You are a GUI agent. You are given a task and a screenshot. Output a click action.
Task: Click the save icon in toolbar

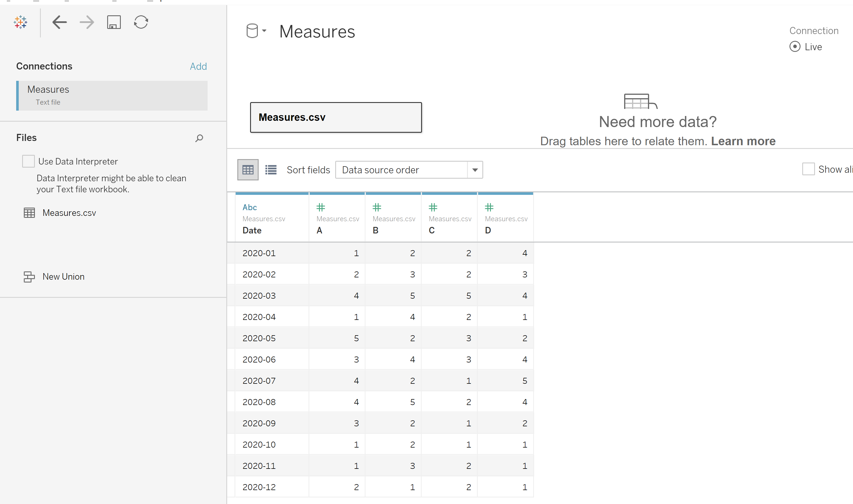[114, 22]
